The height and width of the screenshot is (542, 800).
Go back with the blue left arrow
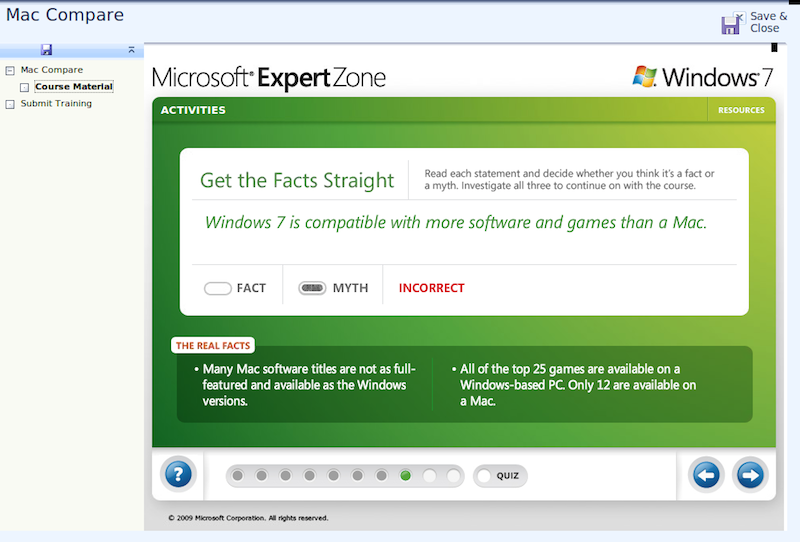click(x=706, y=475)
